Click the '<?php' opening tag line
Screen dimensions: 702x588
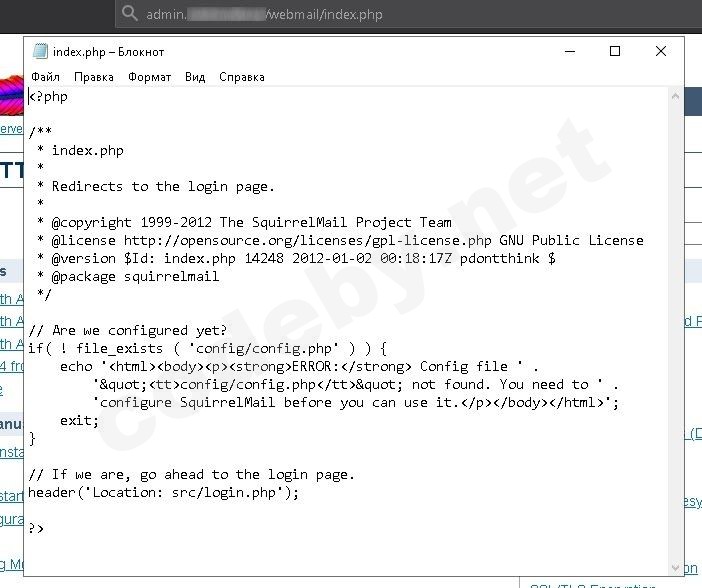48,97
